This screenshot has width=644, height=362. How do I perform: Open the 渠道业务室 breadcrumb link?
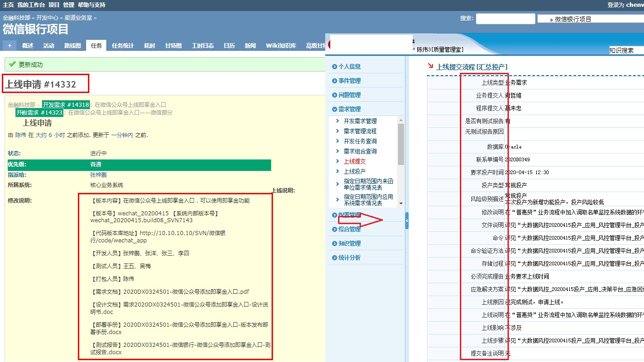pyautogui.click(x=78, y=17)
